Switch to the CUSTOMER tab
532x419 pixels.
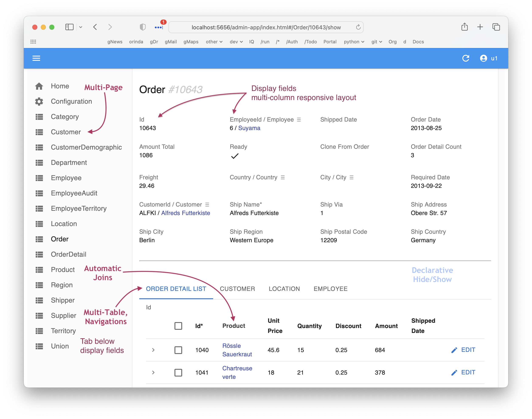237,289
